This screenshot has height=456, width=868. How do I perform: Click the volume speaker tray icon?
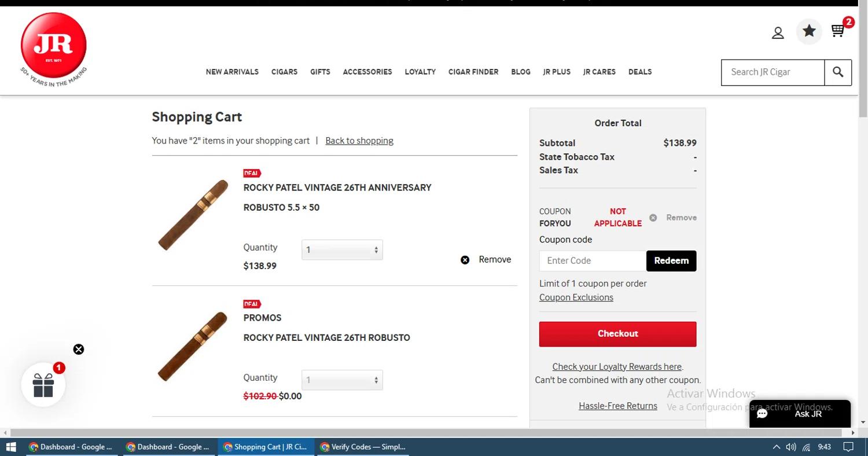tap(791, 447)
